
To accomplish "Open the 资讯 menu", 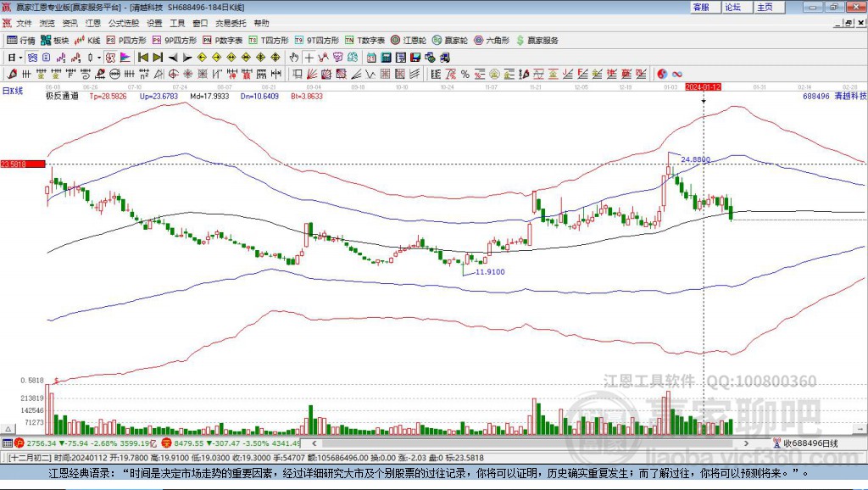I will tap(70, 23).
